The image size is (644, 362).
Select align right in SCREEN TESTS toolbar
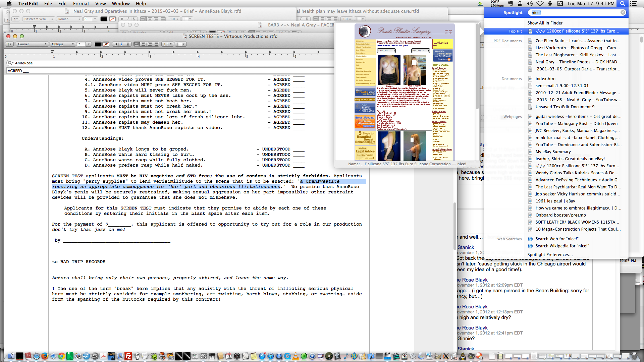pos(150,44)
